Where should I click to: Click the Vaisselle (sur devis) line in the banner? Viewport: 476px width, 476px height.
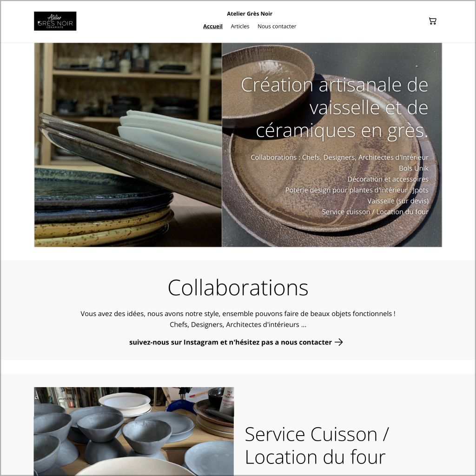[x=398, y=201]
